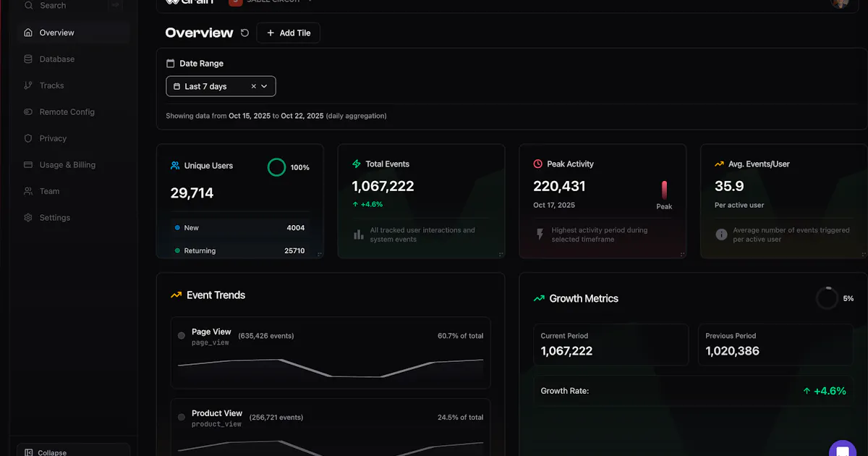868x456 pixels.
Task: Click the Total Events lightning icon
Action: [357, 164]
